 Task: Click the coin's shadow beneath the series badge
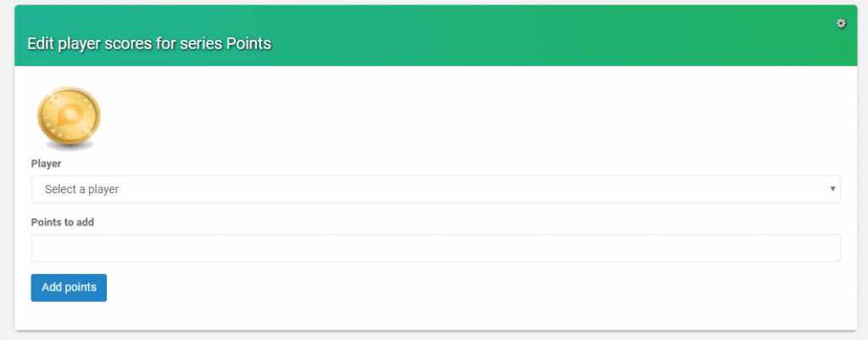69,147
